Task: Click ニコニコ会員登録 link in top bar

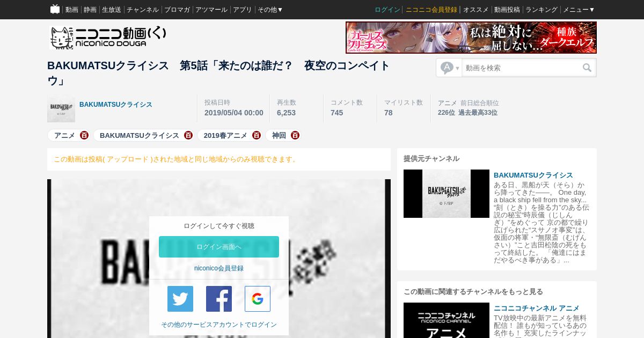Action: (431, 10)
